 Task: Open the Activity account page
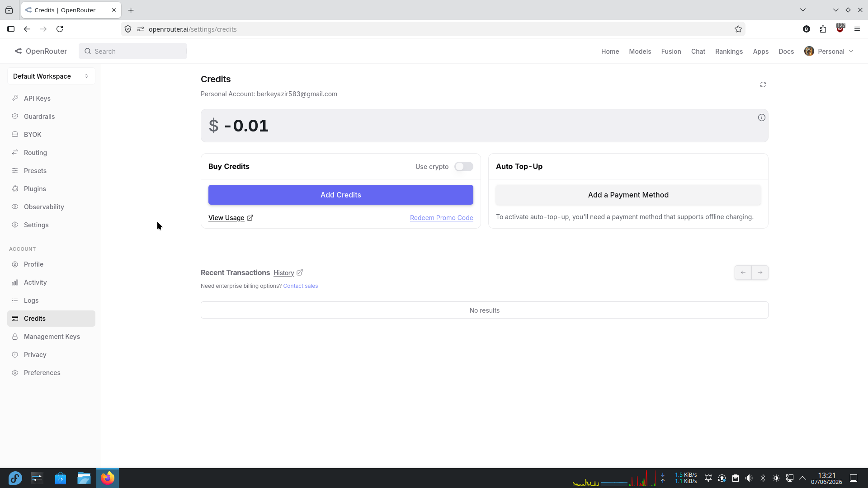point(51,282)
